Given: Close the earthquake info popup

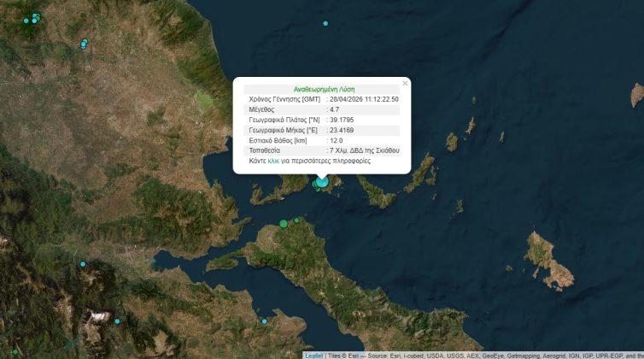Looking at the screenshot, I should coord(405,84).
